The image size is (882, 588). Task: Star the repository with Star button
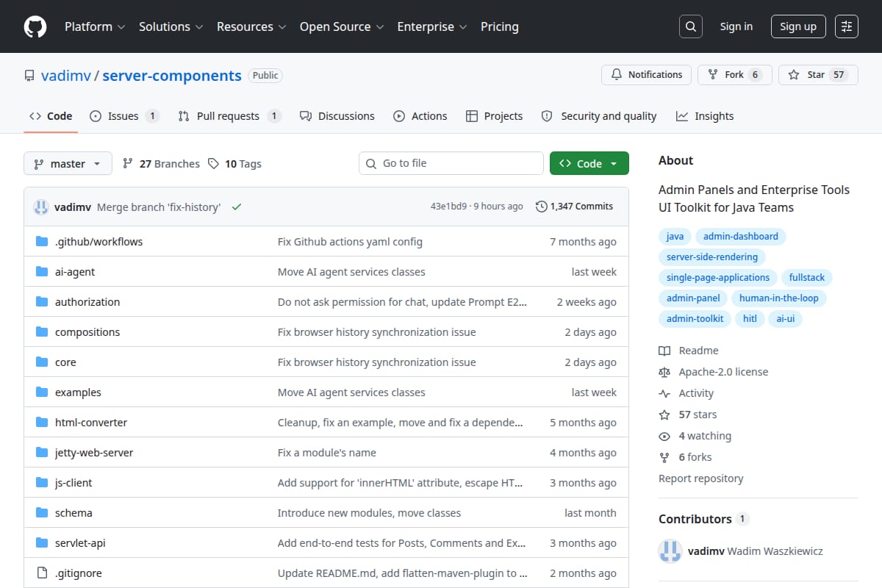[x=818, y=75]
